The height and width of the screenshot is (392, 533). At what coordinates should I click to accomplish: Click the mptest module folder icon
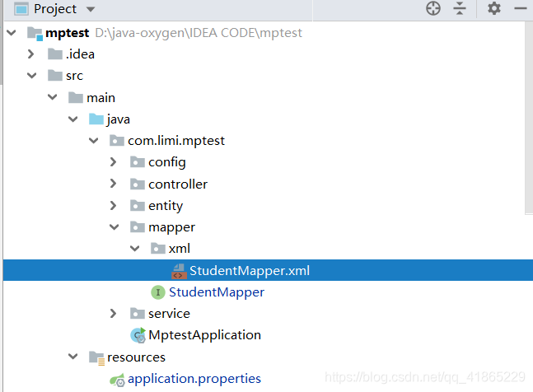click(35, 33)
